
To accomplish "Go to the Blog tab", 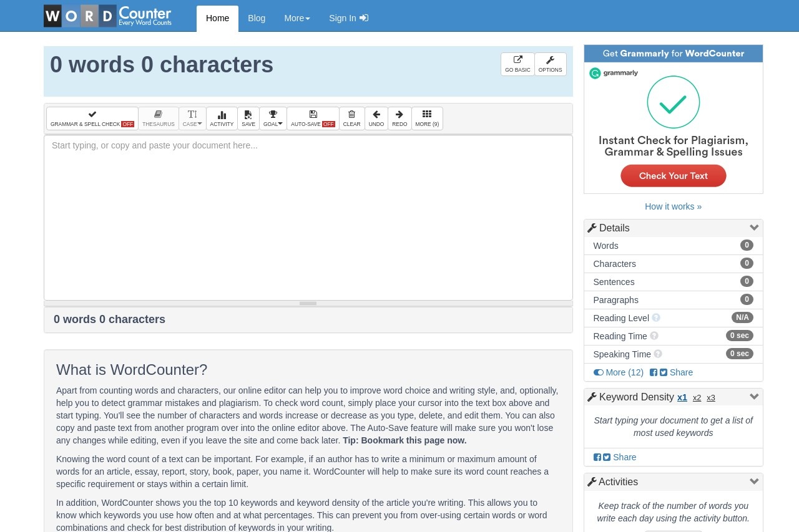I will [x=257, y=18].
